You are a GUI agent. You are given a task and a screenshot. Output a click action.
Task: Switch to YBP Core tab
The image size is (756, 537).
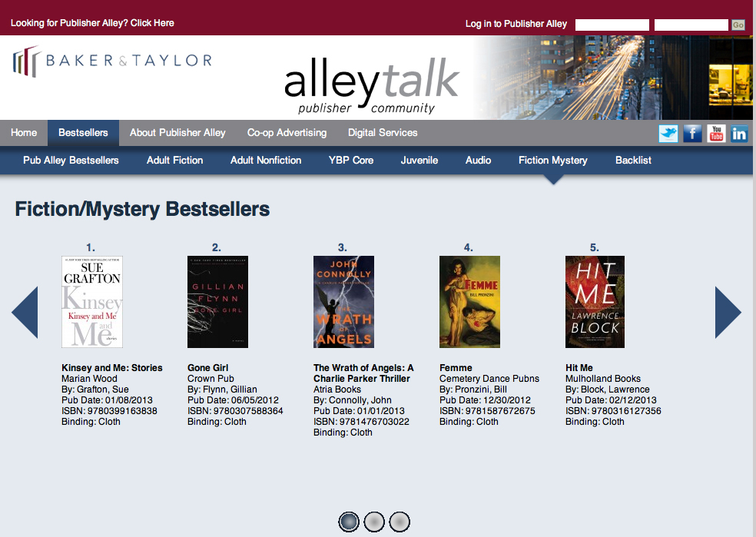(351, 160)
